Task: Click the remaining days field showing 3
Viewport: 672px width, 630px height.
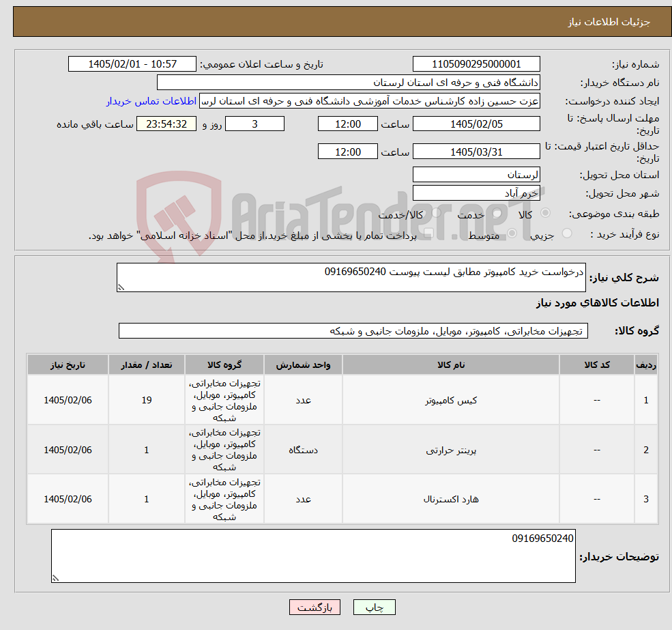Action: (254, 124)
